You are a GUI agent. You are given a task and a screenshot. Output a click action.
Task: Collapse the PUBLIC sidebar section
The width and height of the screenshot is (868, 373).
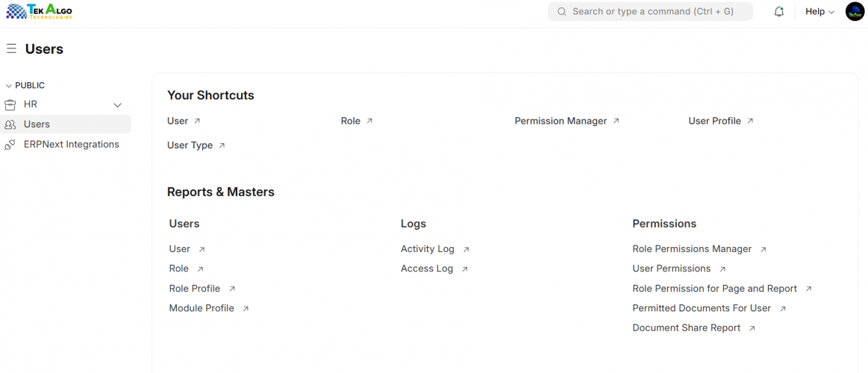click(x=9, y=86)
